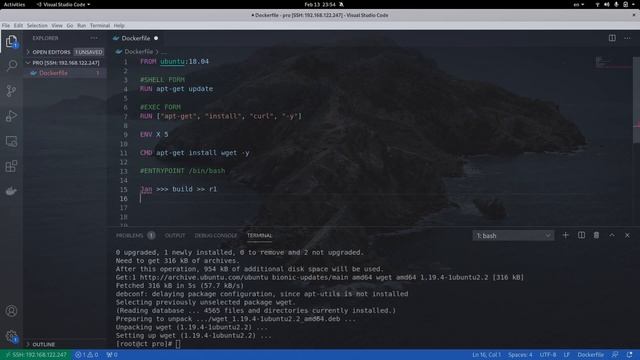The width and height of the screenshot is (640, 360).
Task: Open the Terminal menu
Action: [x=100, y=25]
